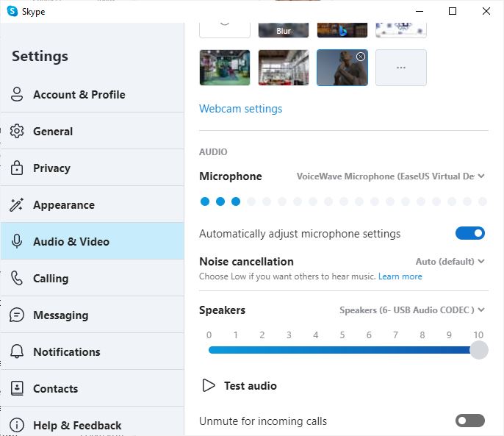Click the Noise cancellation label
Viewport: 504px width, 436px height.
point(246,261)
